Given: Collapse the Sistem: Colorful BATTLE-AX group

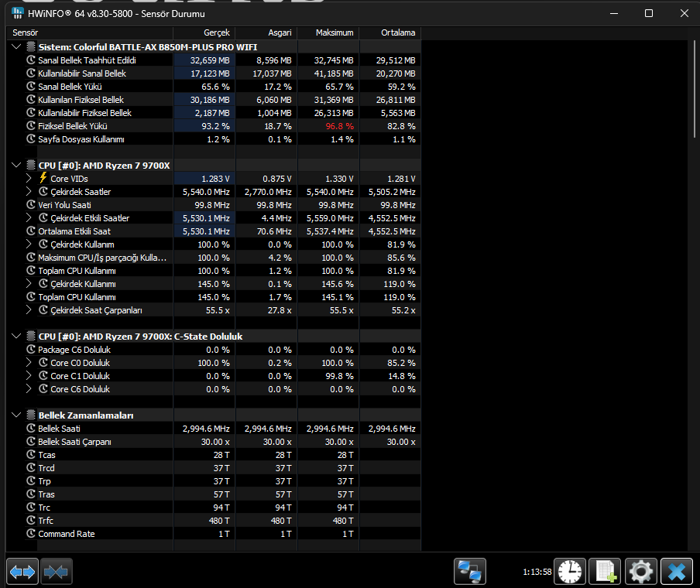Looking at the screenshot, I should (16, 46).
